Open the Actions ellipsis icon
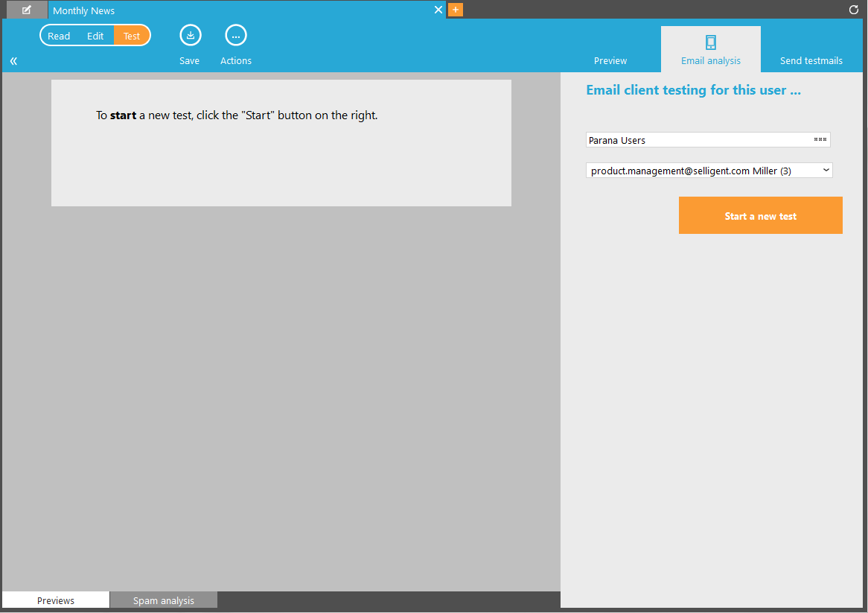868x613 pixels. click(x=236, y=36)
